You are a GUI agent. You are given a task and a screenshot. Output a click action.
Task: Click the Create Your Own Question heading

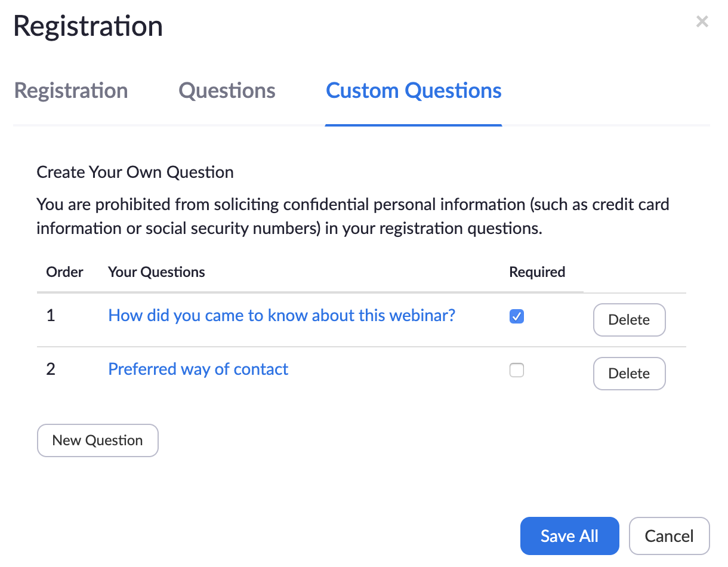[x=135, y=172]
